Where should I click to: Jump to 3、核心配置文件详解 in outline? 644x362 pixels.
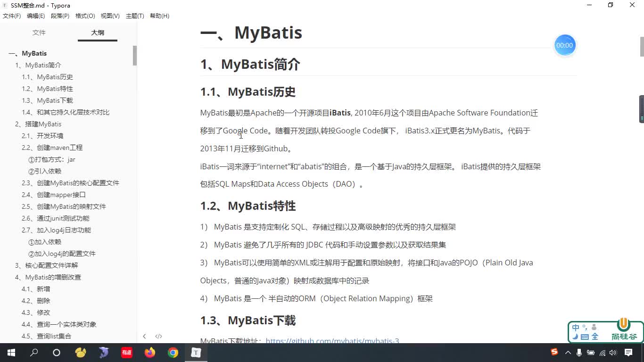tap(46, 265)
